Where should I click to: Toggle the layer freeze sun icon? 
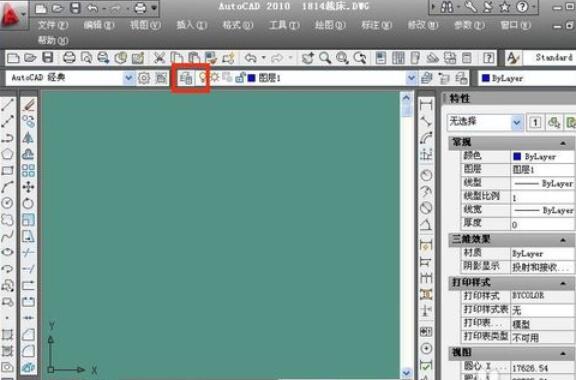215,78
